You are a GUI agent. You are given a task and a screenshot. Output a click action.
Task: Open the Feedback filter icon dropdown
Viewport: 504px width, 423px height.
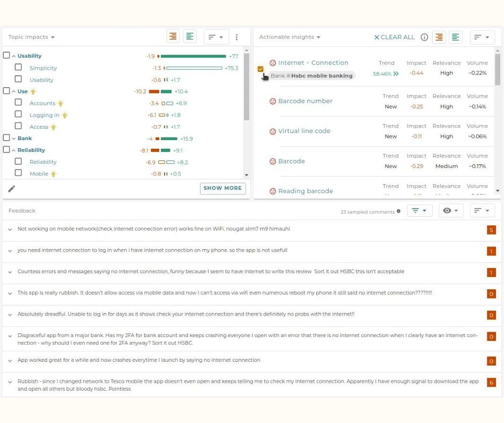coord(419,211)
